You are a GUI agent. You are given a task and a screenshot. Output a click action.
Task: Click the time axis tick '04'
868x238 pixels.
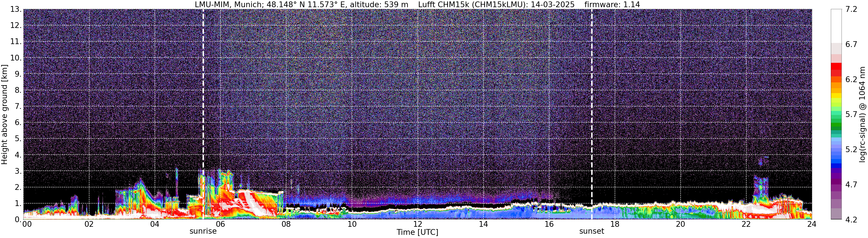155,224
